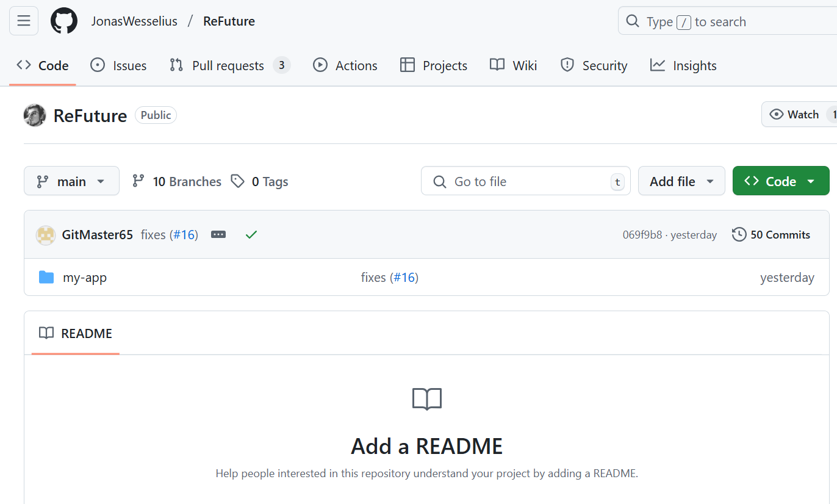Click the tags icon beside 0 Tags

238,181
